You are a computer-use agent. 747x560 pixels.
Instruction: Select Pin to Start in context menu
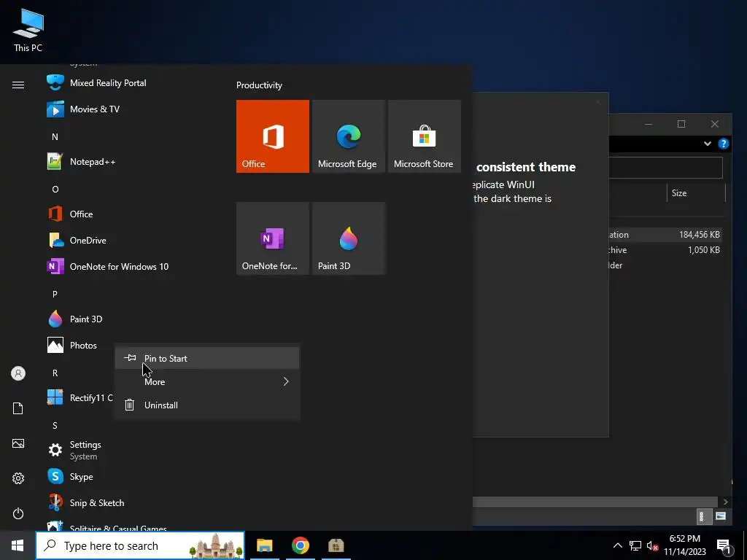pyautogui.click(x=207, y=358)
